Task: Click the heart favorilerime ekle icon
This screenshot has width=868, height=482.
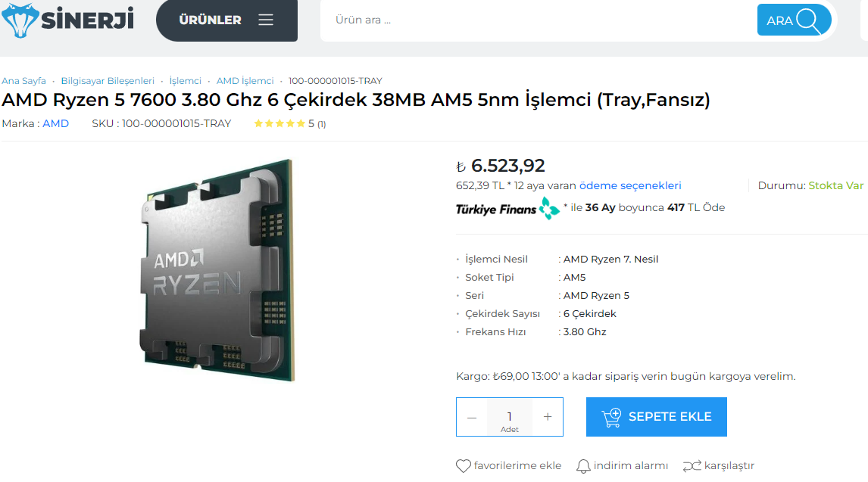Action: (464, 466)
